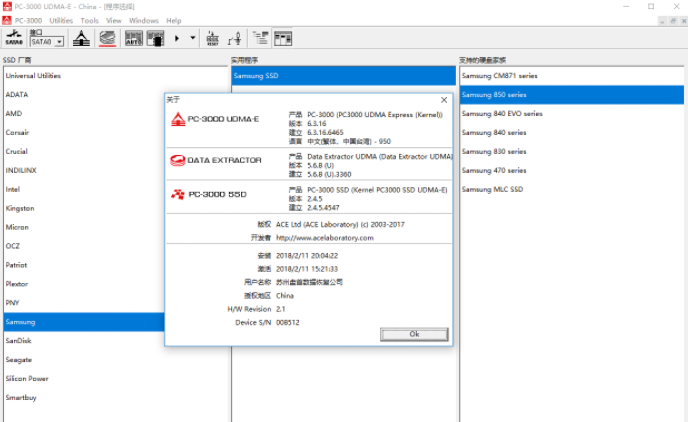Select Samsung MLC SSD
Screen dimensions: 688x422
(x=572, y=190)
